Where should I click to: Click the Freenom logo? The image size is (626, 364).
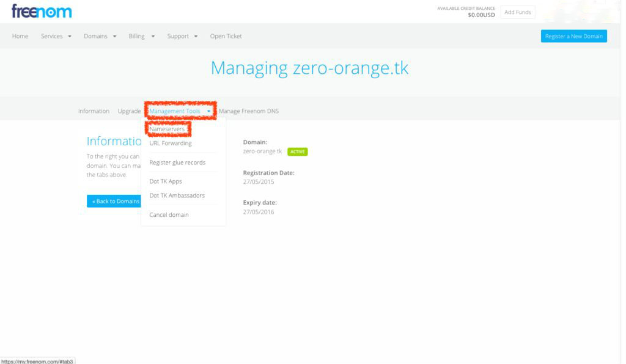click(42, 11)
